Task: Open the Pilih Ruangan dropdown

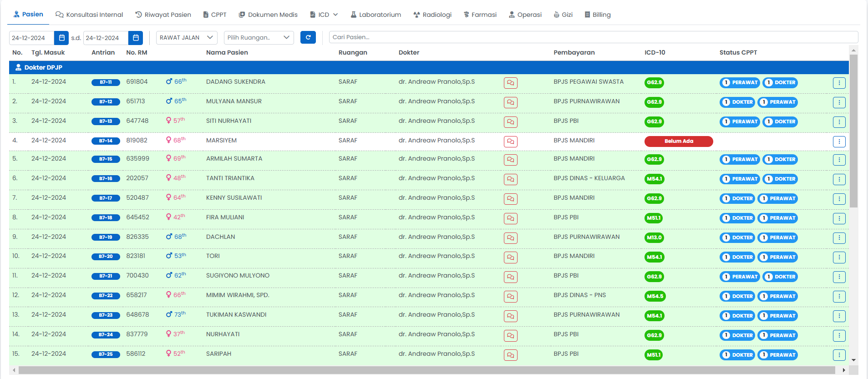Action: coord(259,37)
